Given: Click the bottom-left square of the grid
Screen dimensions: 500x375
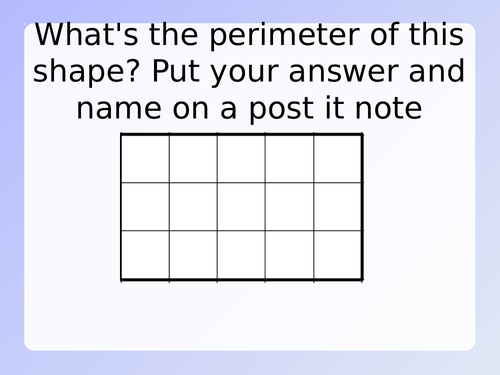Looking at the screenshot, I should coord(145,255).
